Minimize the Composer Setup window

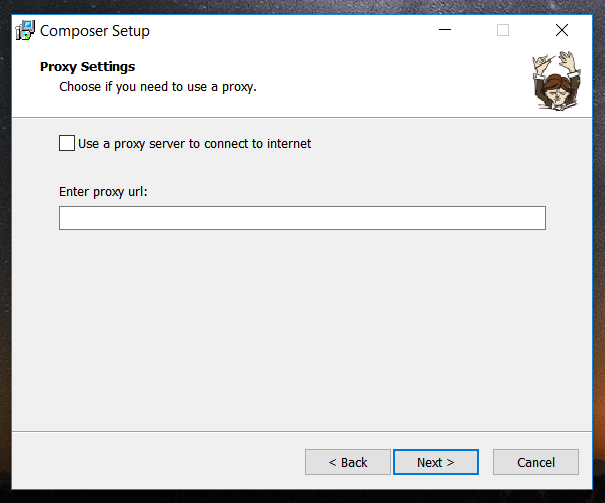[444, 30]
